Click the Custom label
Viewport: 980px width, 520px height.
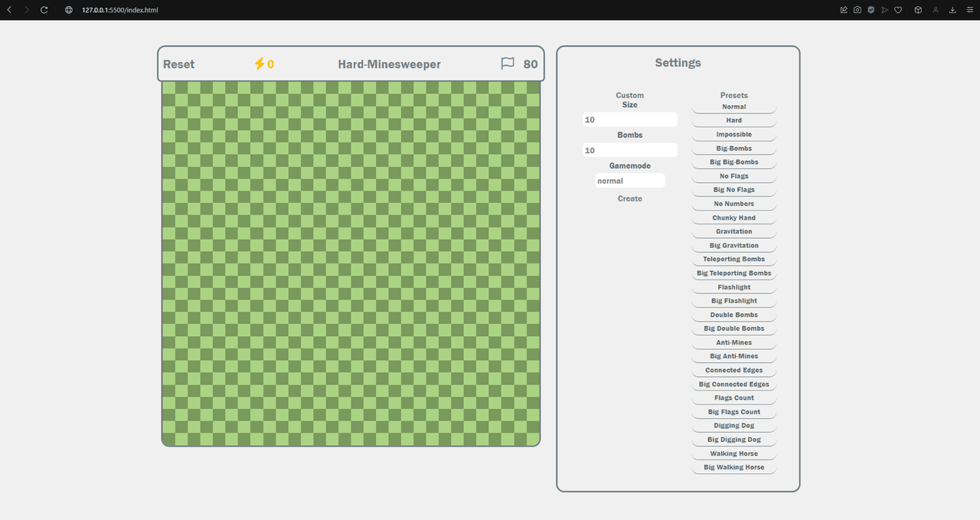pyautogui.click(x=630, y=96)
